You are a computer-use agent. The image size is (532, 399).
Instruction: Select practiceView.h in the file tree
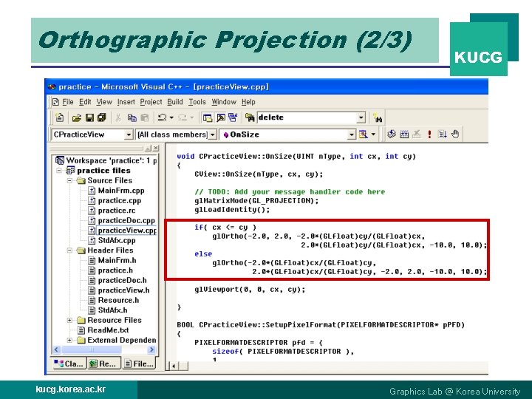tap(123, 290)
